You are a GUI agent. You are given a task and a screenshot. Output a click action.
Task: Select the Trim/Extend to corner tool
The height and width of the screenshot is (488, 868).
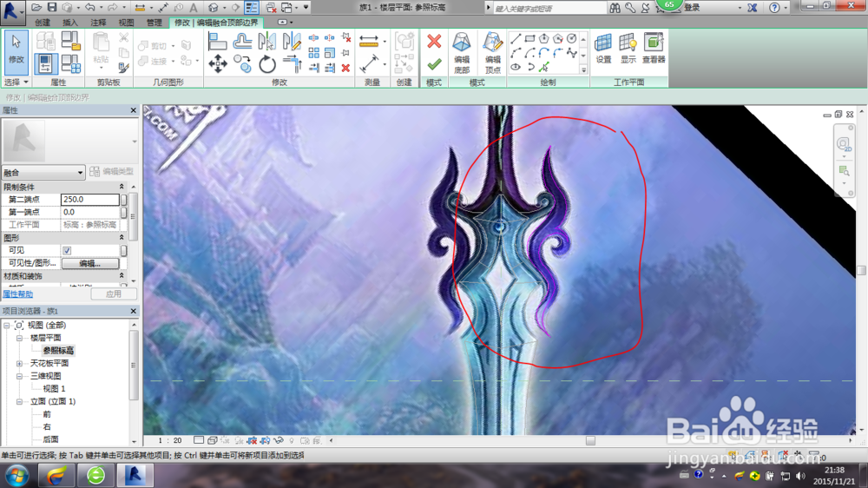pyautogui.click(x=292, y=64)
